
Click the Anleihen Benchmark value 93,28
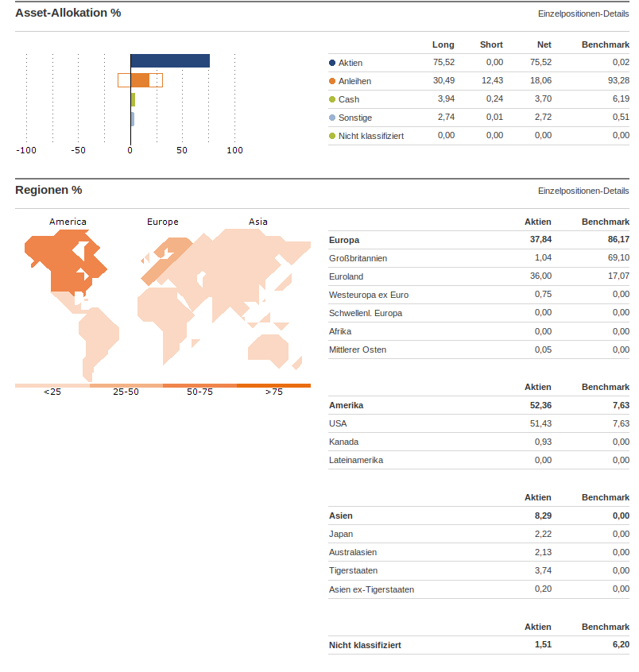point(618,80)
